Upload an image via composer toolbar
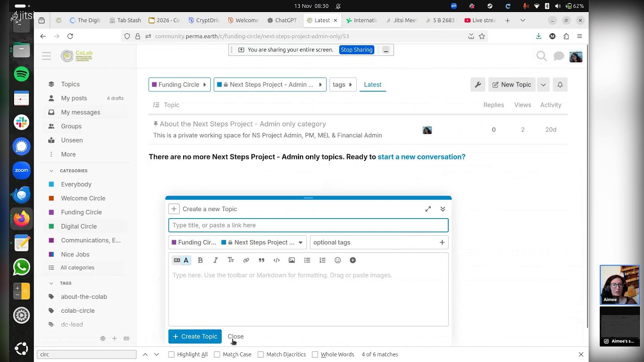Image resolution: width=644 pixels, height=362 pixels. (292, 260)
